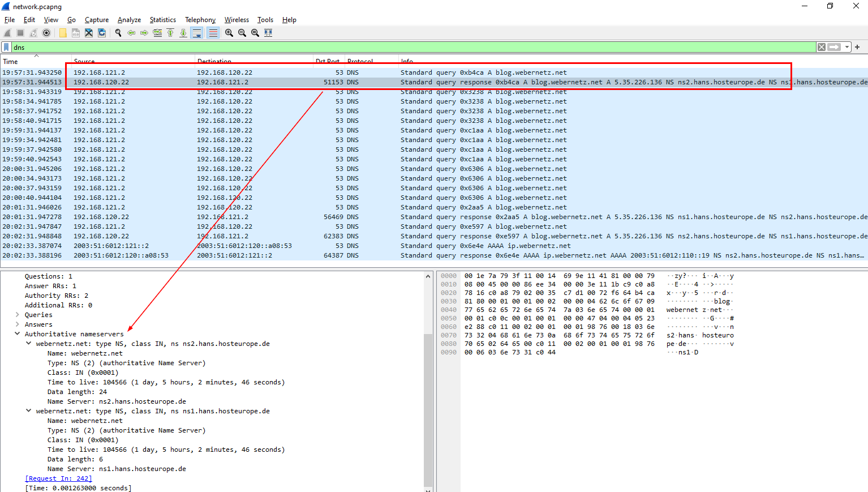This screenshot has height=492, width=868.
Task: Close the capture file via toolbar icon
Action: pyautogui.click(x=89, y=33)
